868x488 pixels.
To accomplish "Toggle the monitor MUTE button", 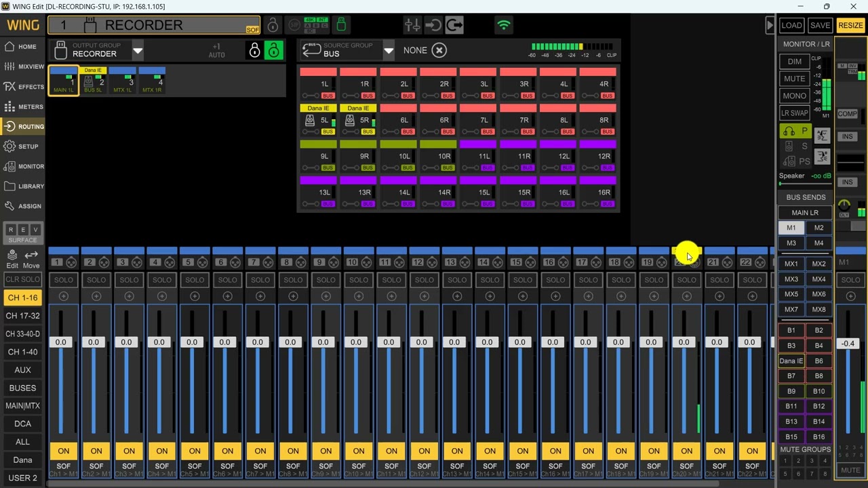I will (794, 79).
